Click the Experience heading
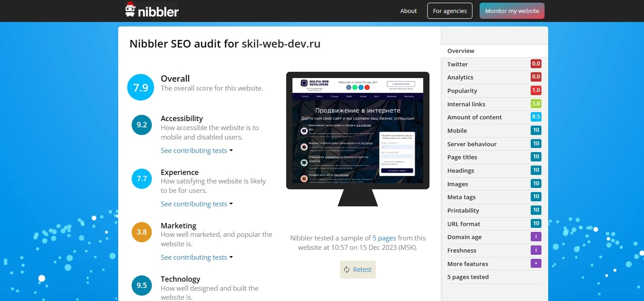 point(180,172)
